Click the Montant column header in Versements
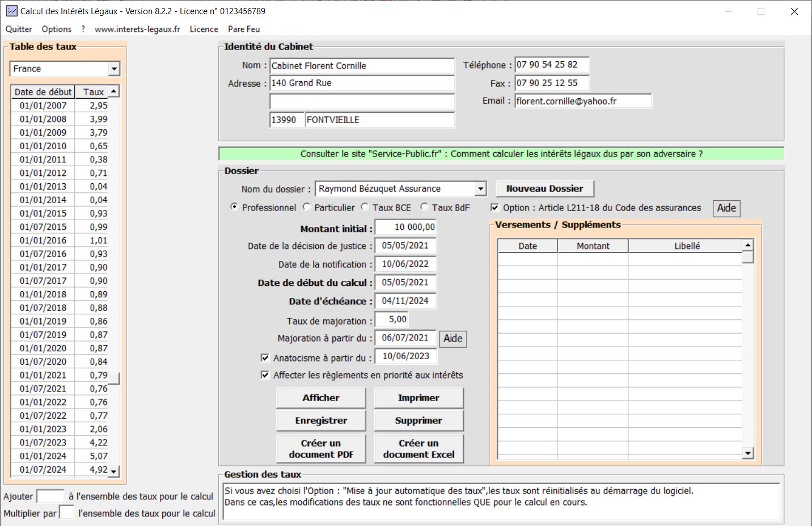The height and width of the screenshot is (526, 812). pyautogui.click(x=593, y=246)
